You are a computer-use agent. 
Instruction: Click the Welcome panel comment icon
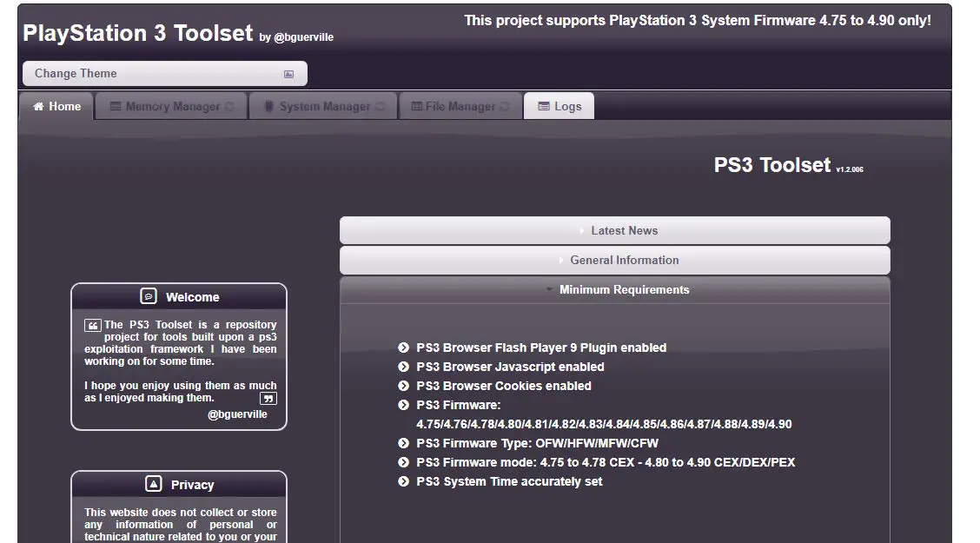coord(149,296)
